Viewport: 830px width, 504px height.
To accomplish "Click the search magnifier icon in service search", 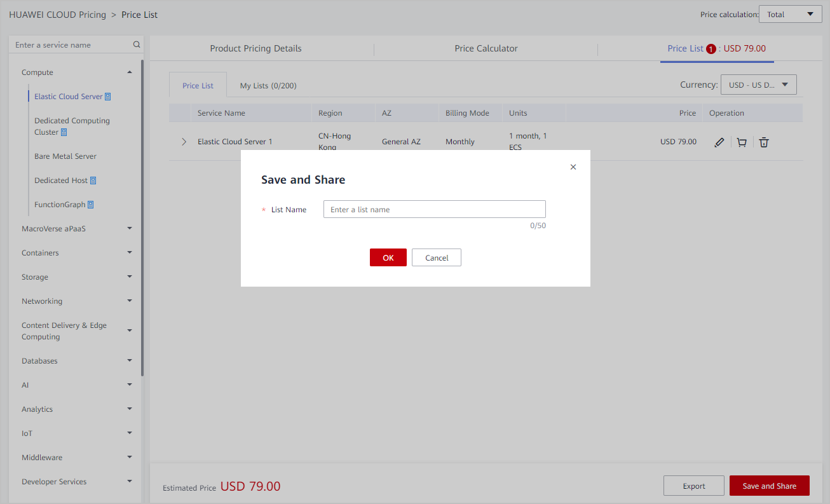I will pyautogui.click(x=136, y=45).
